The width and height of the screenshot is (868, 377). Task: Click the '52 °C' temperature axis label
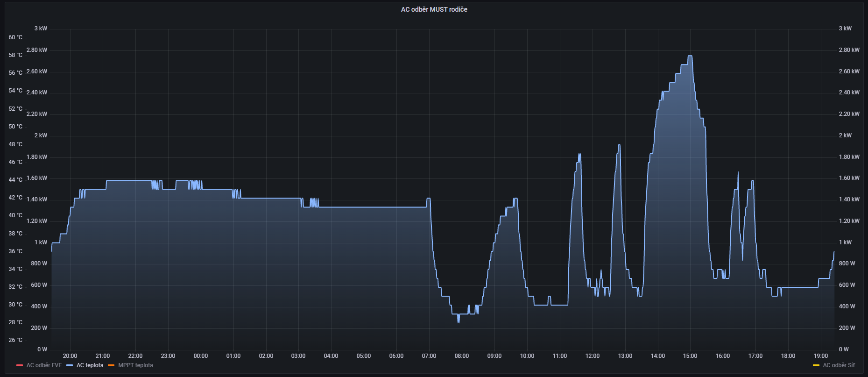(x=15, y=109)
